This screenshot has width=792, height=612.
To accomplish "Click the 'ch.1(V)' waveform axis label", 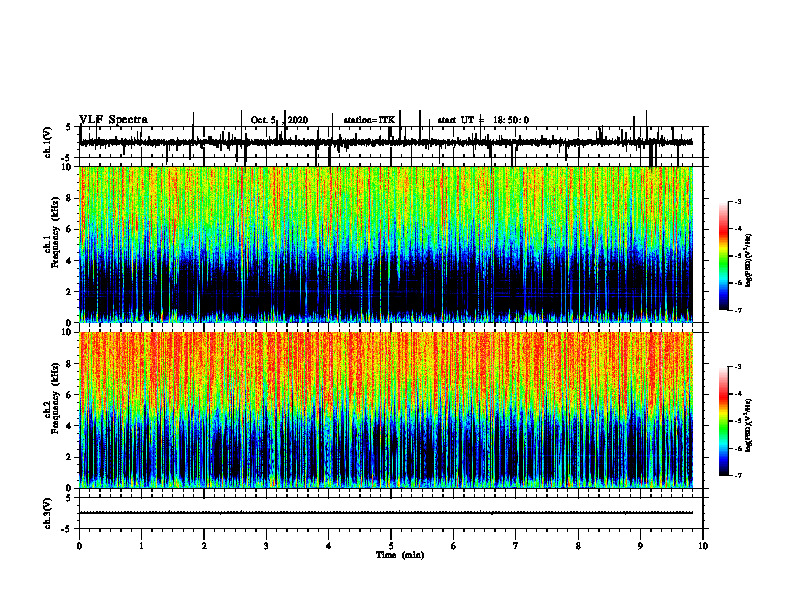I will coord(47,142).
